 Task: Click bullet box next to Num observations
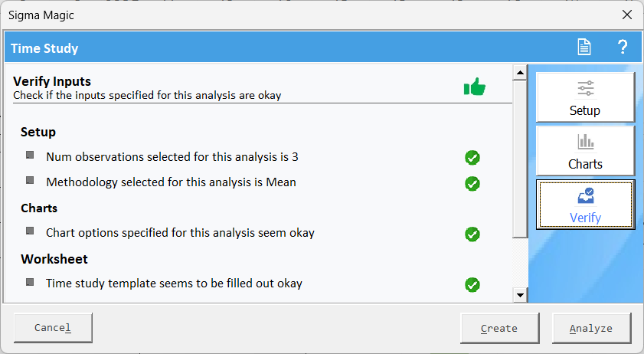click(x=30, y=155)
